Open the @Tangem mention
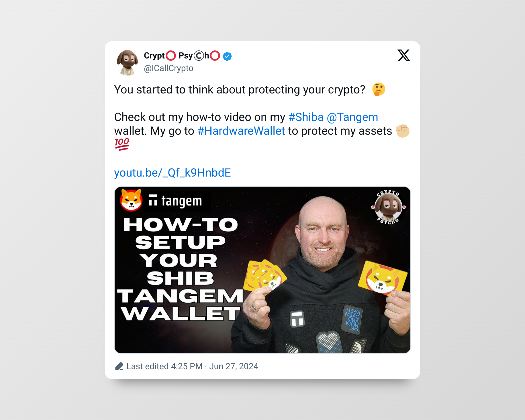 point(352,117)
